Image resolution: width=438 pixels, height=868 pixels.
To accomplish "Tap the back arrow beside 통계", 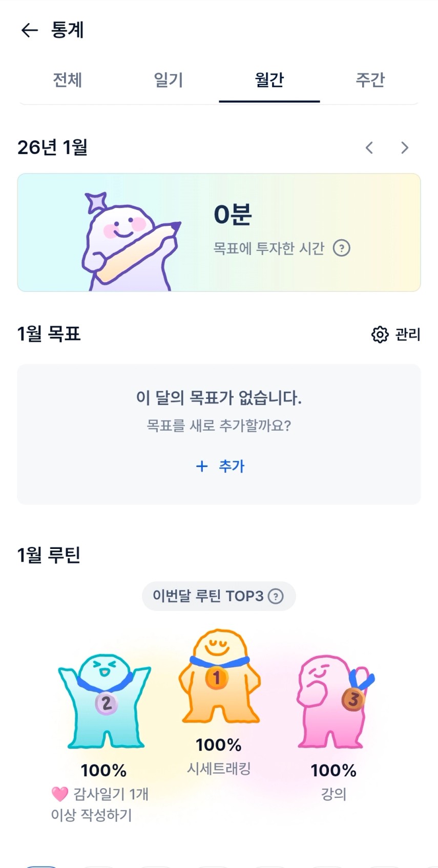I will click(x=29, y=30).
